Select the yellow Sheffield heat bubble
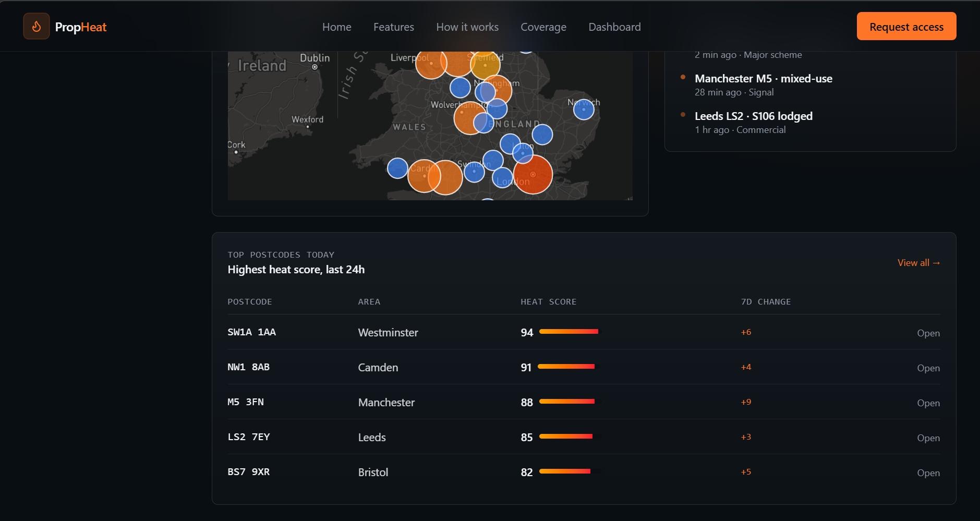This screenshot has height=521, width=980. coord(485,64)
